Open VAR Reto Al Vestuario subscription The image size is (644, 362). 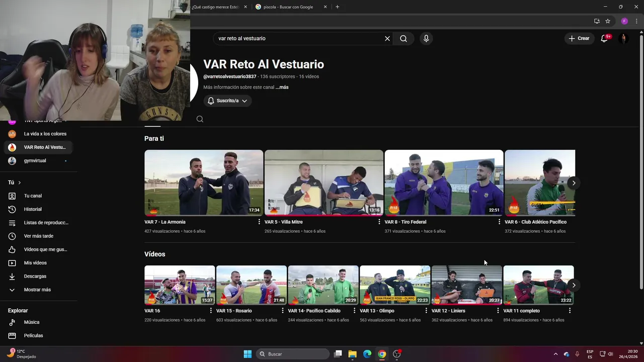pos(38,147)
